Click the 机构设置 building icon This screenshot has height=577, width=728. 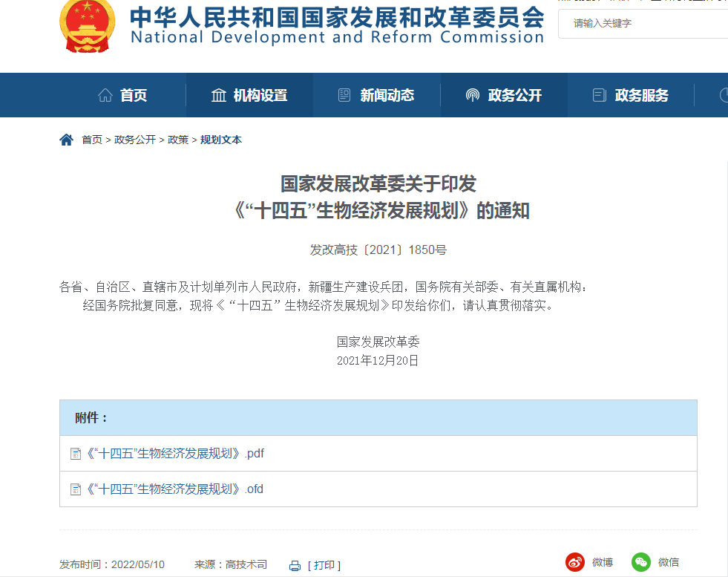click(219, 95)
